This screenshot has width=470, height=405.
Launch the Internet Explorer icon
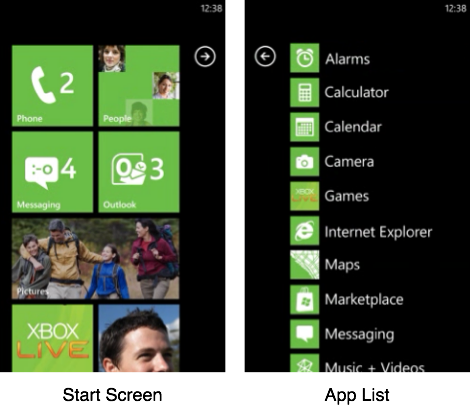(x=304, y=231)
